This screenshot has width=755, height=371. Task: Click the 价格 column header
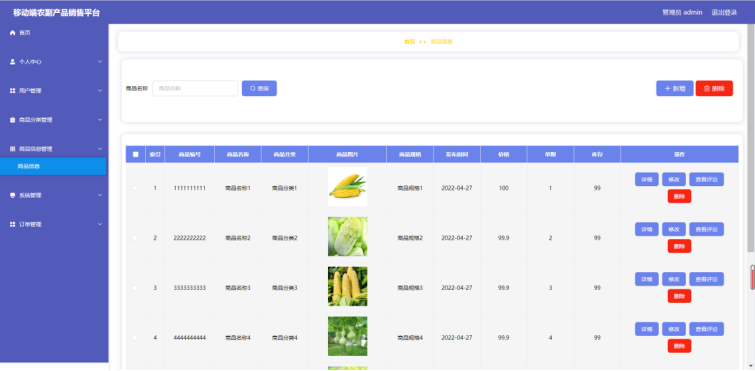point(504,154)
